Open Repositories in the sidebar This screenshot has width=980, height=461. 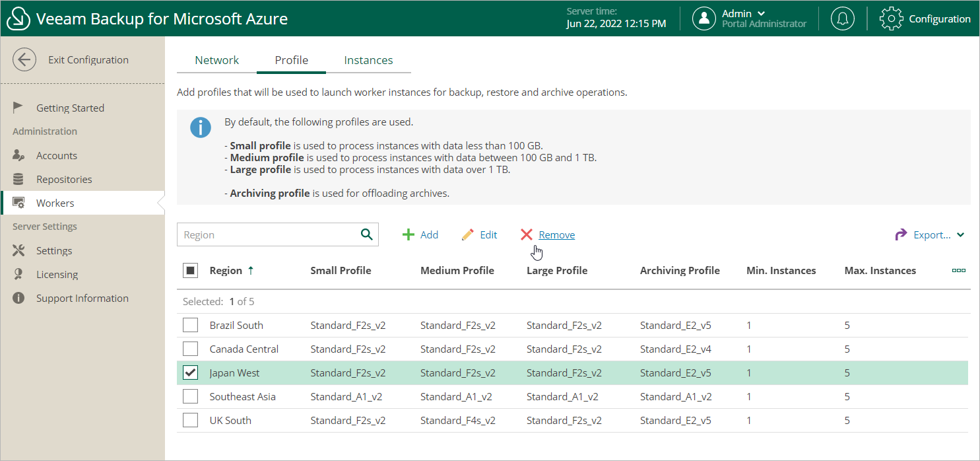64,179
